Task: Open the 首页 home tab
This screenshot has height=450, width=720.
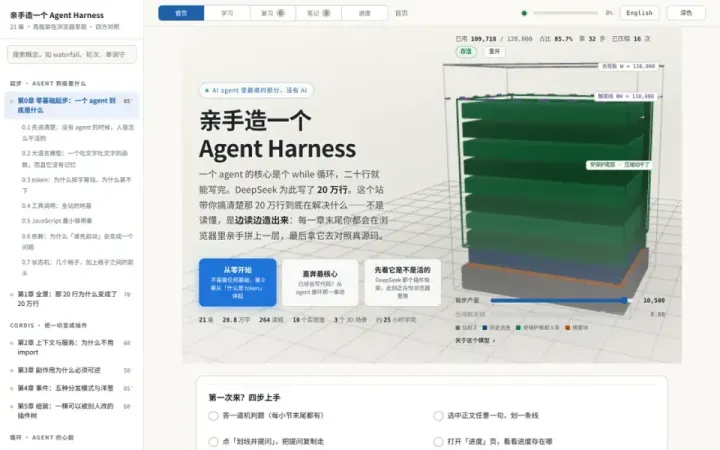Action: [x=181, y=13]
